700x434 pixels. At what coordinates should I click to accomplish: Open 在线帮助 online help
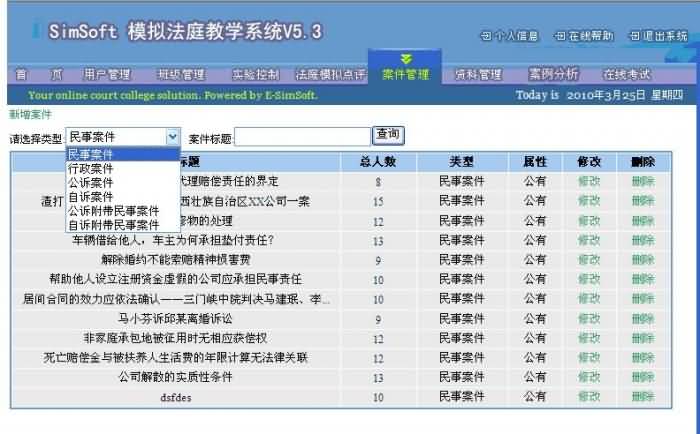click(583, 36)
